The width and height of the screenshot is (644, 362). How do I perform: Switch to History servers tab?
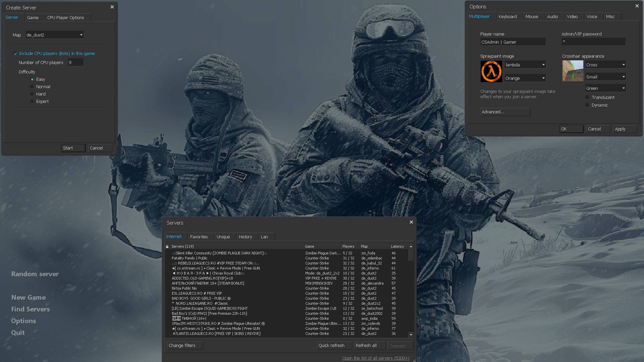[x=248, y=237]
